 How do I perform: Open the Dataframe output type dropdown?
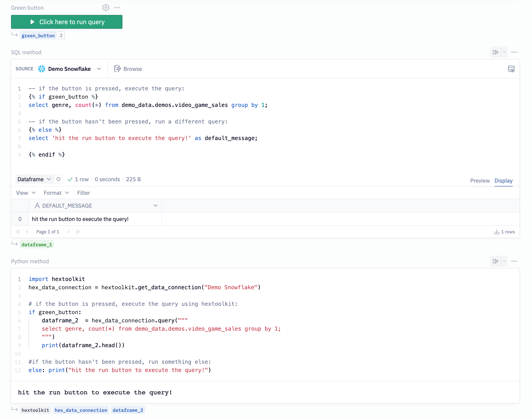34,179
